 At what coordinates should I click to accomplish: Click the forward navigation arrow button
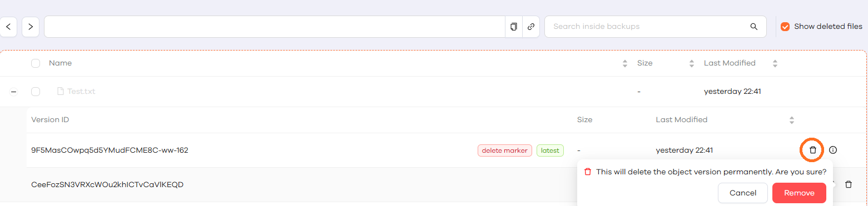(31, 27)
